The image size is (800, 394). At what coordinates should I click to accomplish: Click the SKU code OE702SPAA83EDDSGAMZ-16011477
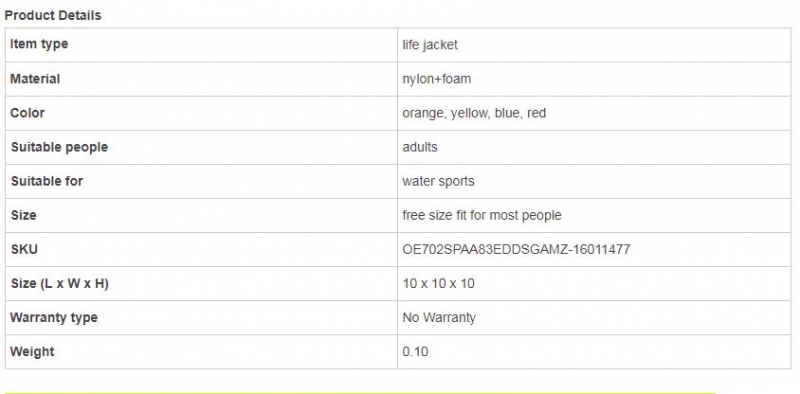tap(516, 250)
